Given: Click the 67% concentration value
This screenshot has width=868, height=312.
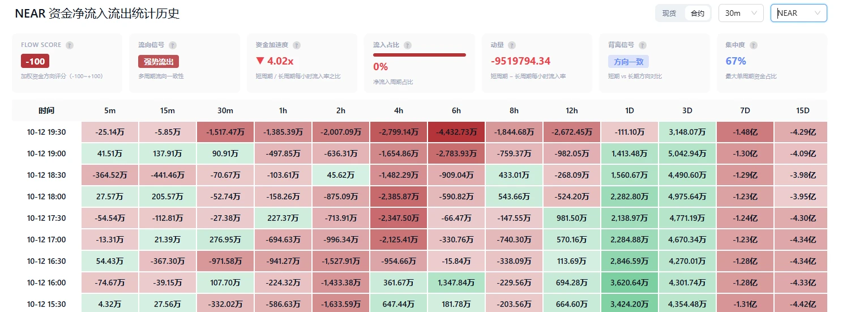Looking at the screenshot, I should pos(736,61).
